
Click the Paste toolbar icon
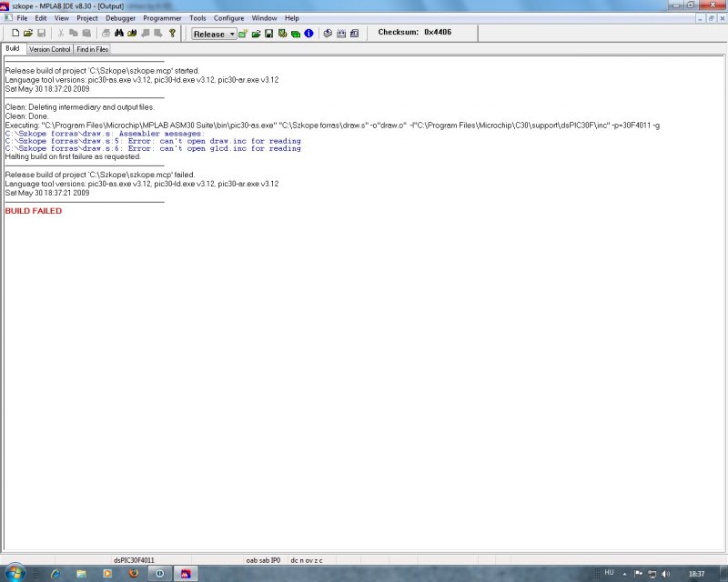click(86, 33)
